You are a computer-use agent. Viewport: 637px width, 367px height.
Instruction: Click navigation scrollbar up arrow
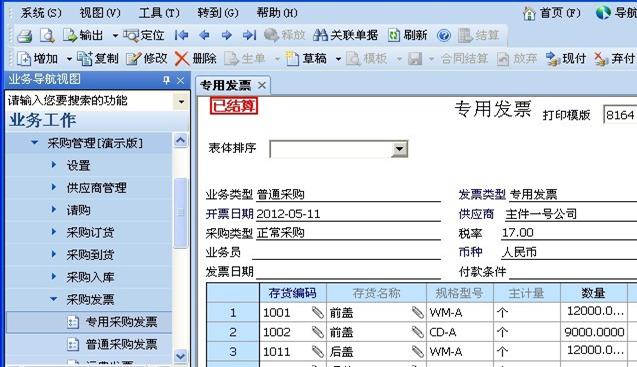pos(180,140)
